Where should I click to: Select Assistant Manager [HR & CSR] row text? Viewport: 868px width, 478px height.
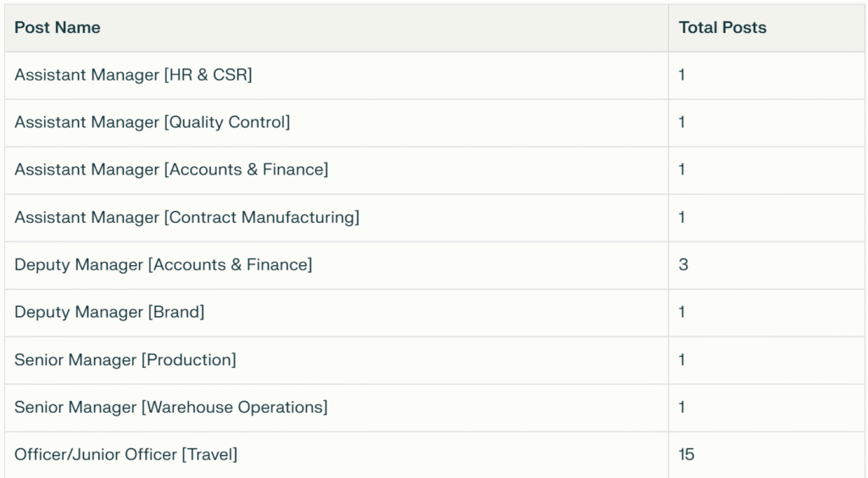click(x=133, y=75)
